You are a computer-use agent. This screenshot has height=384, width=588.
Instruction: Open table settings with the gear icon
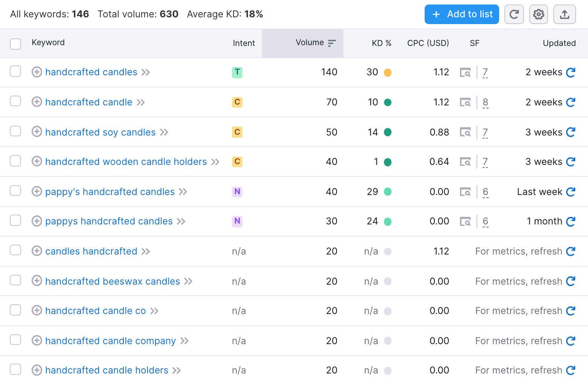pos(539,14)
